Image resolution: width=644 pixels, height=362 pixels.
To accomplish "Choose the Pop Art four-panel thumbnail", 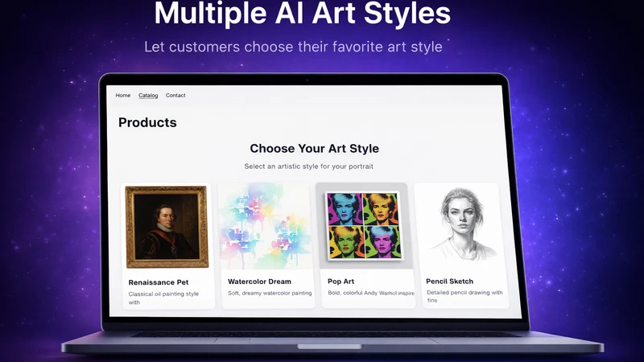I will point(364,226).
